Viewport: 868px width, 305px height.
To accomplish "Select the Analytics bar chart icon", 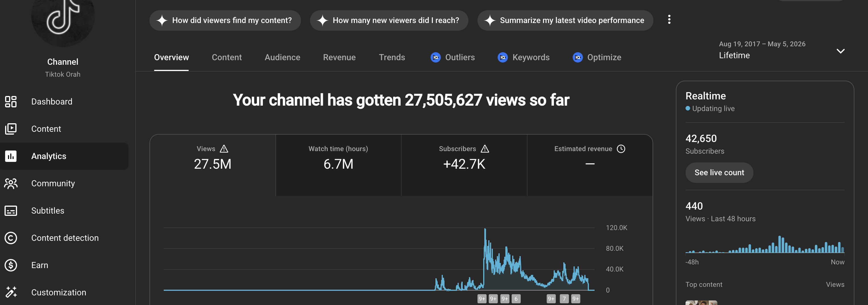I will pyautogui.click(x=11, y=156).
